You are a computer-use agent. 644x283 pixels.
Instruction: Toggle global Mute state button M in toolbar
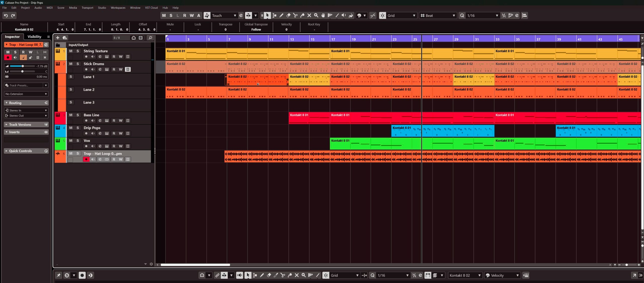click(164, 15)
